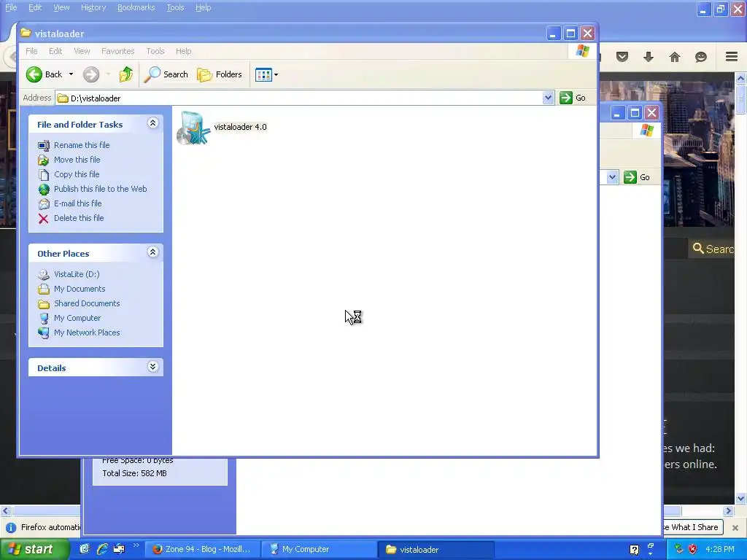Click vistaloader taskbar button
The image size is (747, 560).
[436, 549]
